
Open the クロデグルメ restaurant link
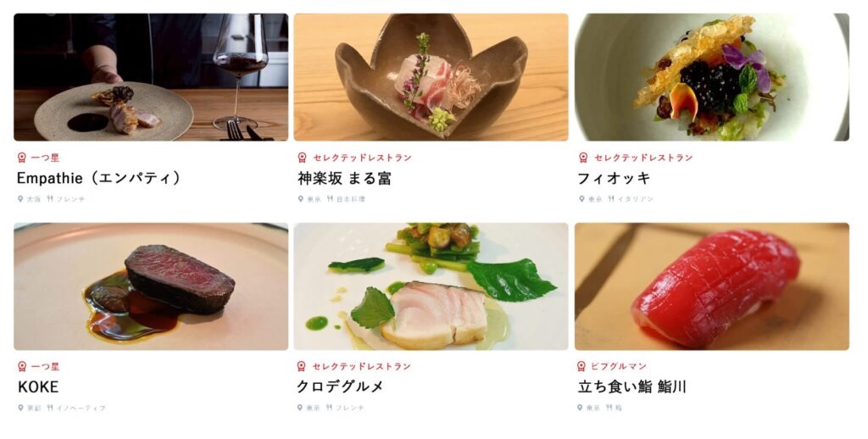[x=341, y=387]
